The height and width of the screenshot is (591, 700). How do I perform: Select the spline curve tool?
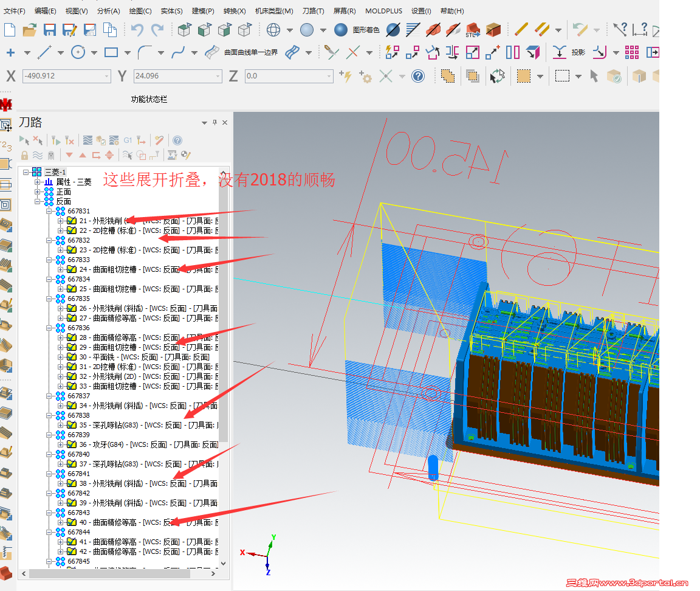click(x=178, y=52)
